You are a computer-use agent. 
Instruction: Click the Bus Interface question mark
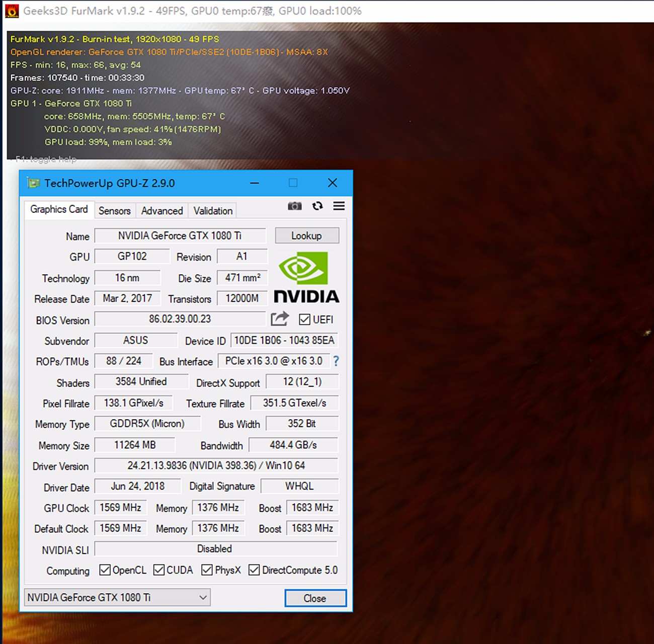336,361
